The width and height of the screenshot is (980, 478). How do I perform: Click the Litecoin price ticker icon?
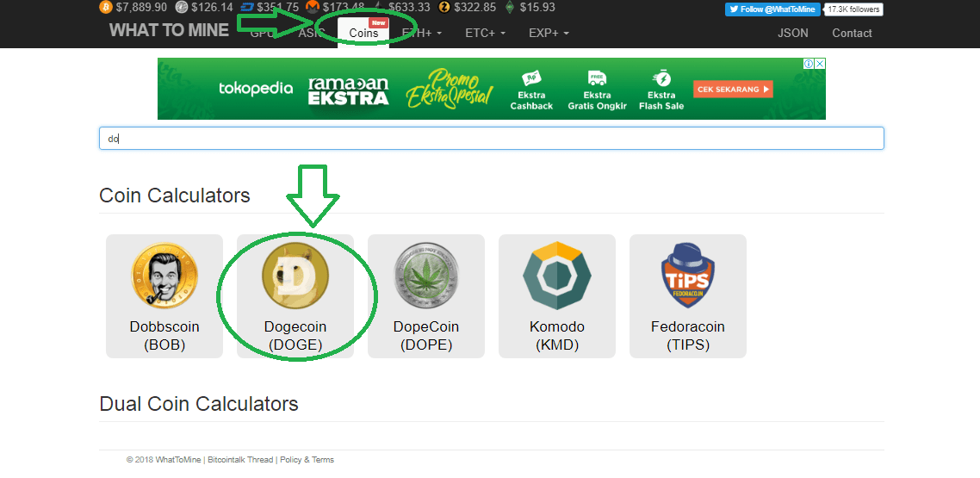(181, 8)
